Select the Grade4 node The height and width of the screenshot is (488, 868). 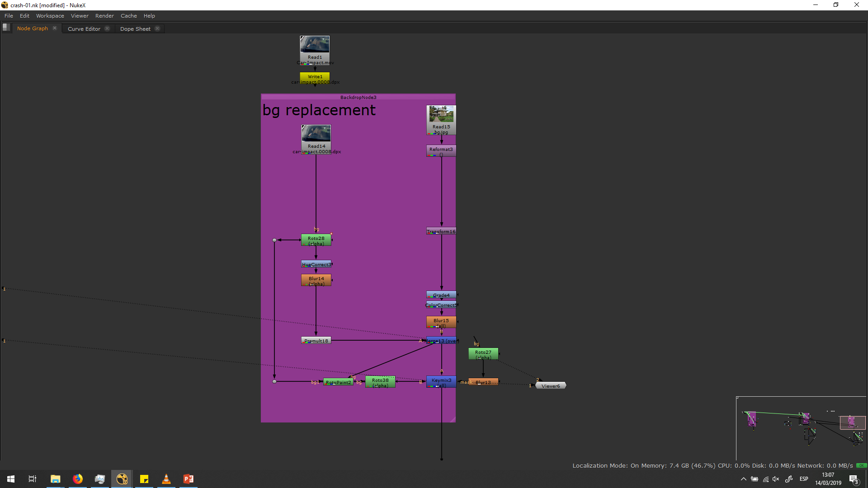[441, 295]
